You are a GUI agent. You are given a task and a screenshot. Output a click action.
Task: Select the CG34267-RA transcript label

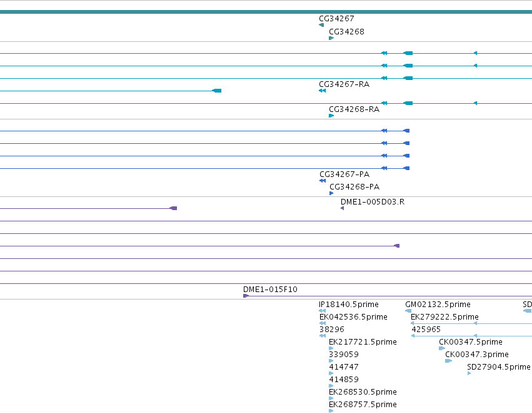pos(344,84)
